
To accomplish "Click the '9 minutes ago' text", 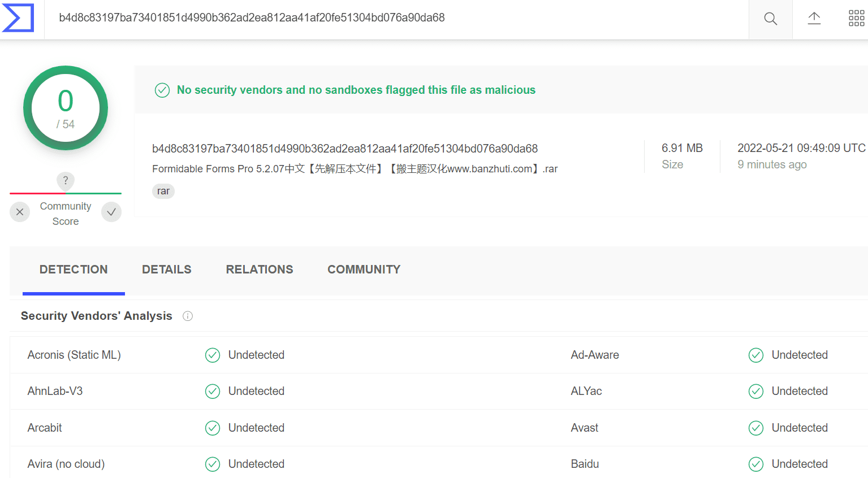I will [772, 164].
